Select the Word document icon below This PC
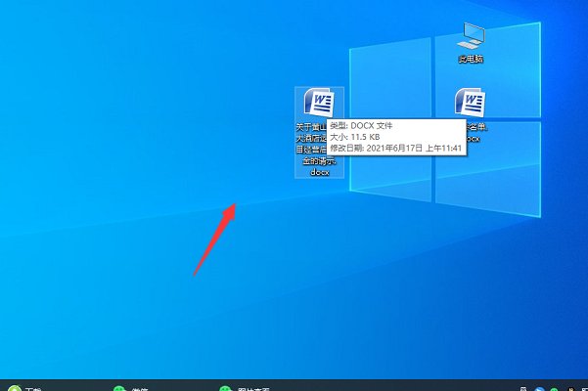Screen dimensions: 588x391 [x=472, y=103]
